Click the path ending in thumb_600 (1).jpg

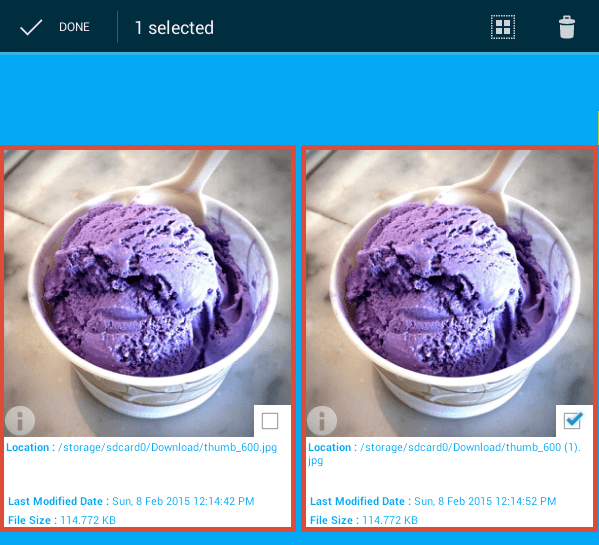click(445, 454)
